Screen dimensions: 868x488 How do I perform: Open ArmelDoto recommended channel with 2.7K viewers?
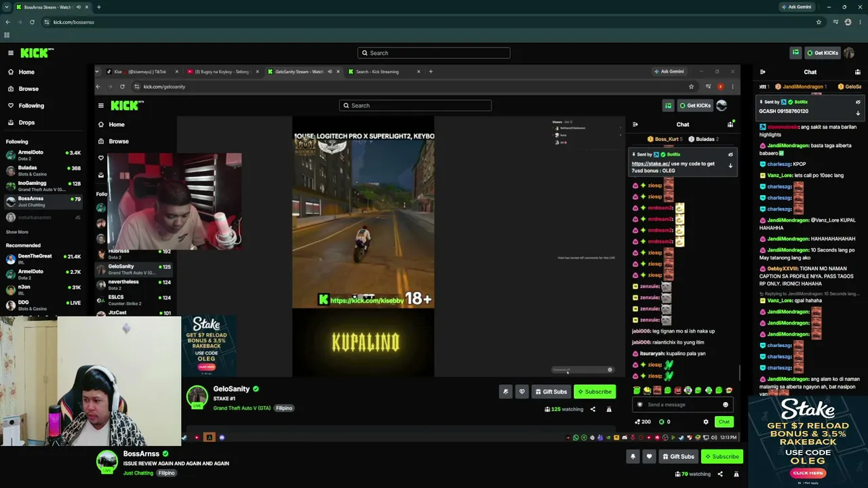43,274
